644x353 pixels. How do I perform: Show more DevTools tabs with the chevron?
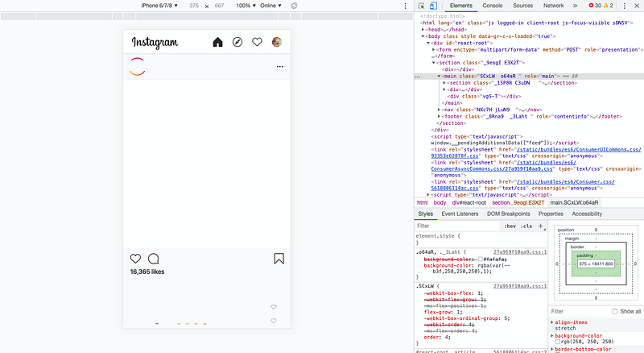[575, 6]
